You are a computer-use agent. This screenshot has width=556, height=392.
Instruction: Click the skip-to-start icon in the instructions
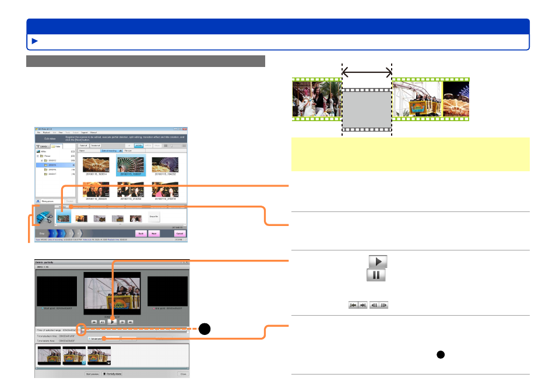(x=353, y=305)
